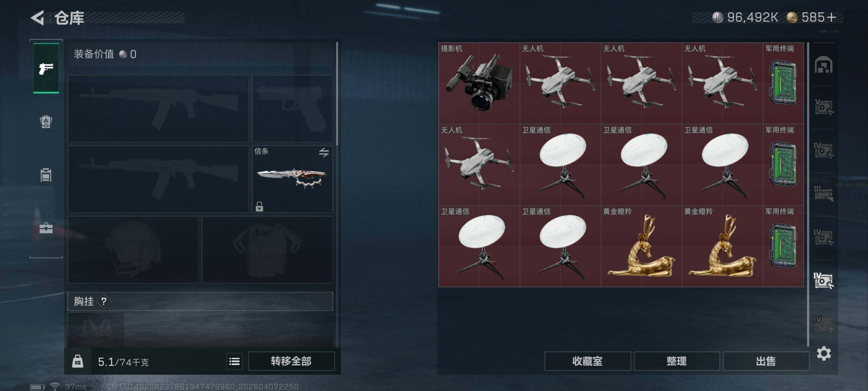Viewport: 868px width, 391px height.
Task: Open the 收藏室 collection room
Action: [587, 361]
